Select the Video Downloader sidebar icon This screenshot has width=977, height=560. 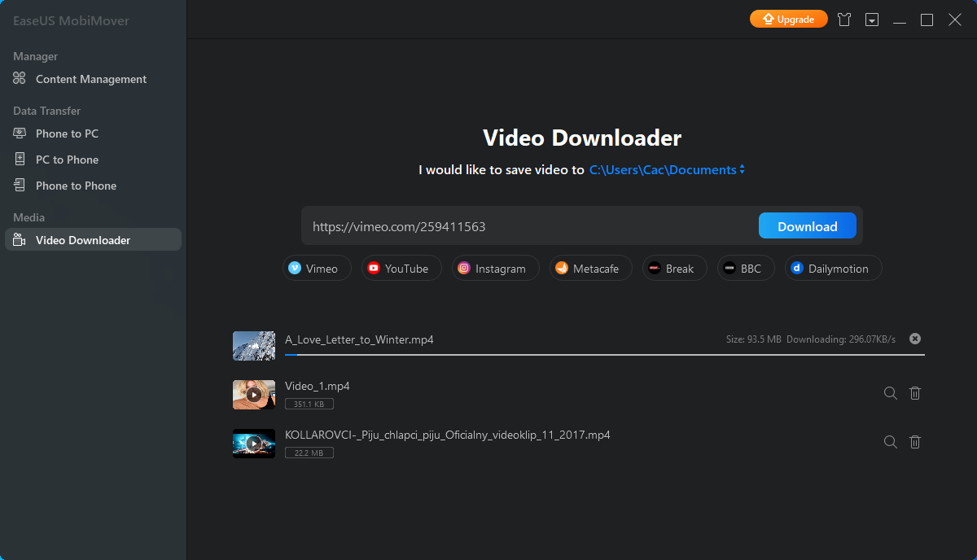click(x=18, y=239)
